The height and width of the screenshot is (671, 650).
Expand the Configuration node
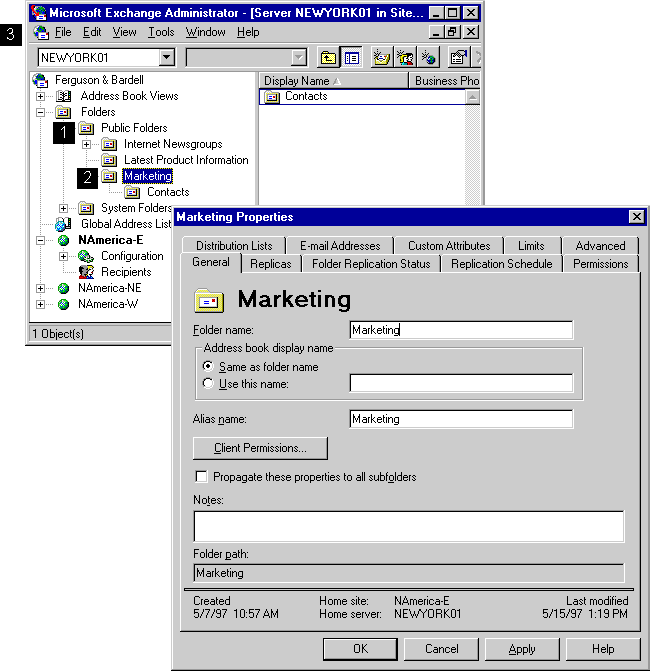(63, 256)
